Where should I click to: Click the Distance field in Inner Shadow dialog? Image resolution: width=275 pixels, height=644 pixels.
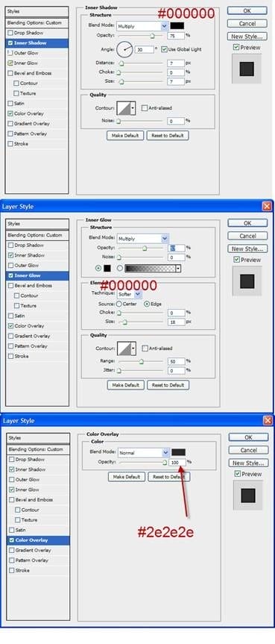coord(176,63)
